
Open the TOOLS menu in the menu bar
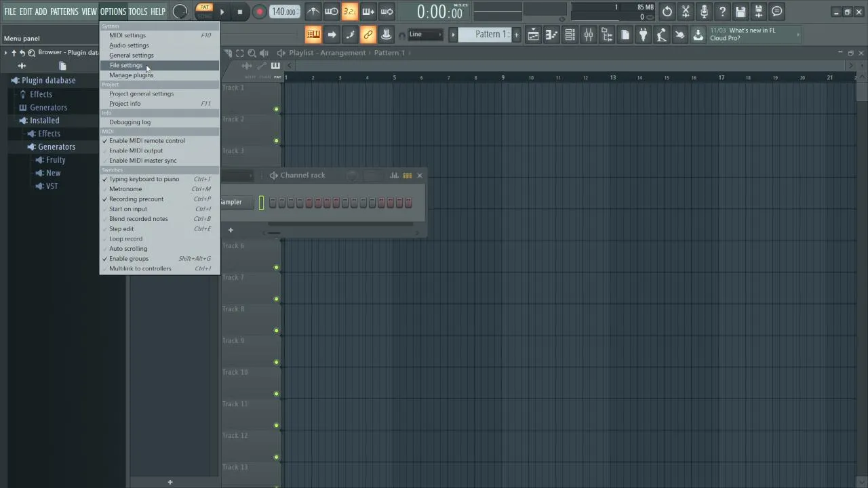[x=138, y=12]
